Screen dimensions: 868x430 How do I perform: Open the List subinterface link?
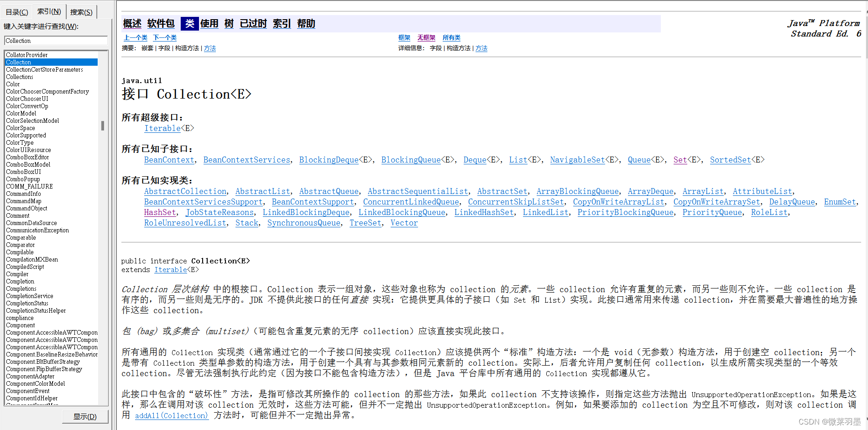point(518,160)
